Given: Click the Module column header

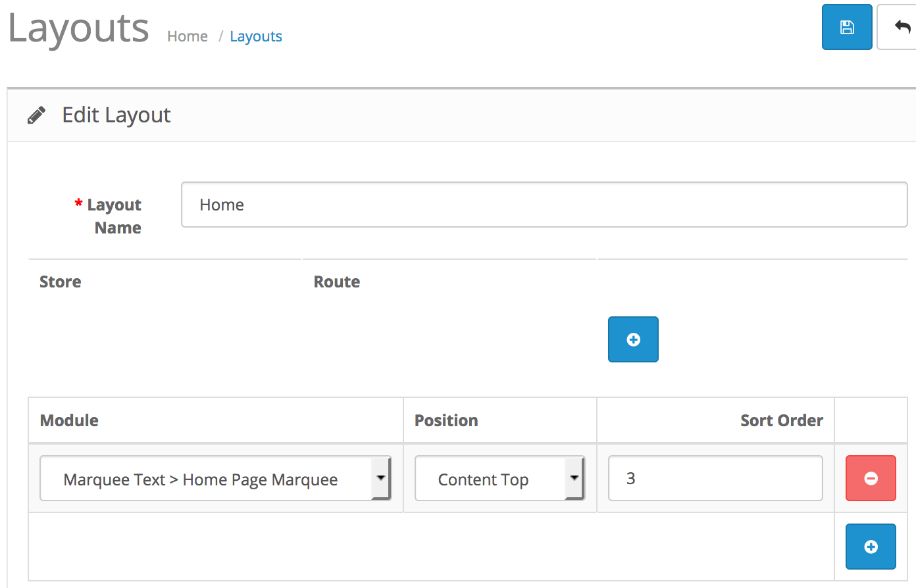Looking at the screenshot, I should coord(69,420).
